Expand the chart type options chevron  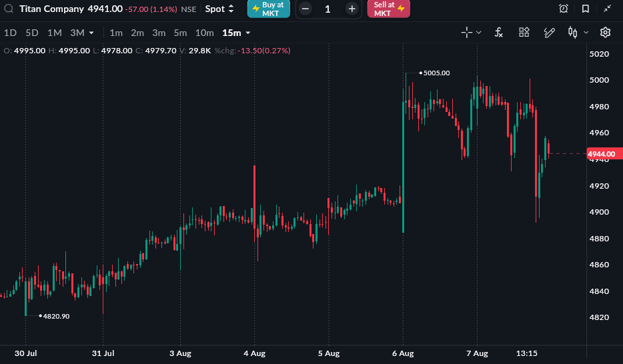586,33
